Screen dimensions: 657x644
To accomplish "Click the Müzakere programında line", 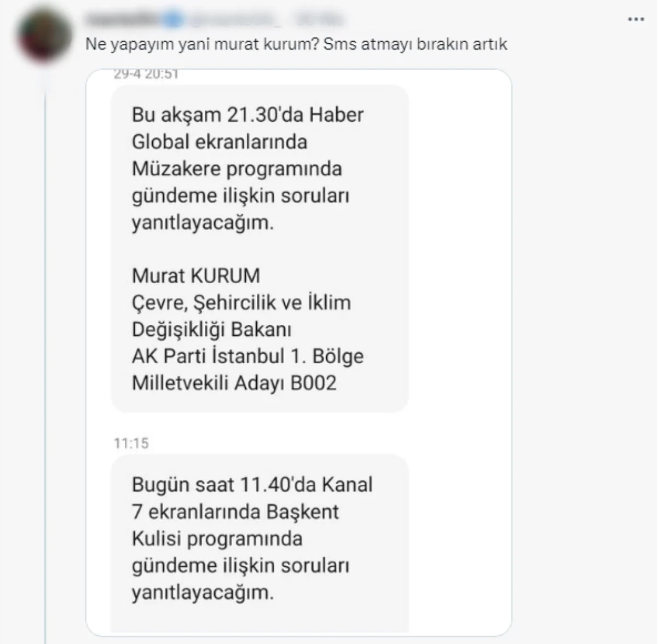I will (237, 169).
